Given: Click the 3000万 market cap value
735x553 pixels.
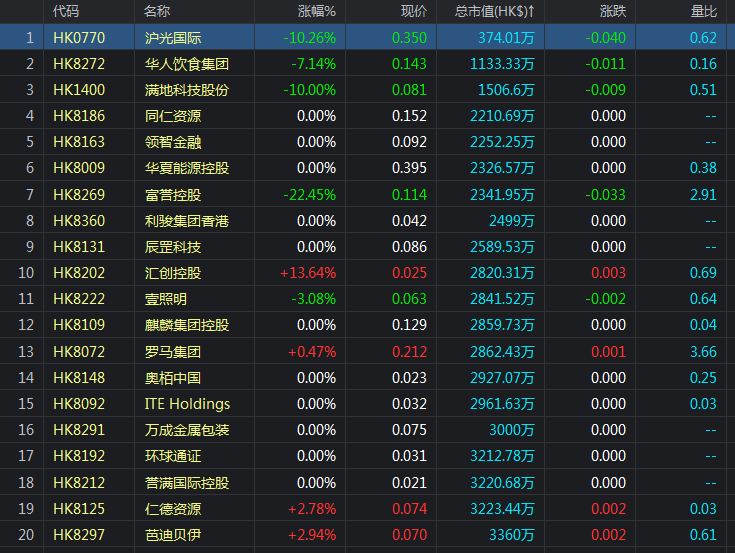Looking at the screenshot, I should click(x=511, y=430).
